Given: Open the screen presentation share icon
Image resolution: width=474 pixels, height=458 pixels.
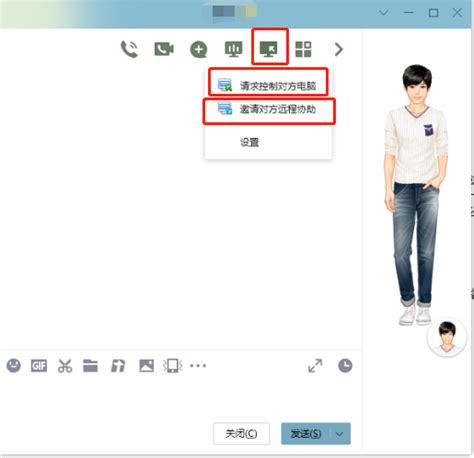Looking at the screenshot, I should point(234,49).
